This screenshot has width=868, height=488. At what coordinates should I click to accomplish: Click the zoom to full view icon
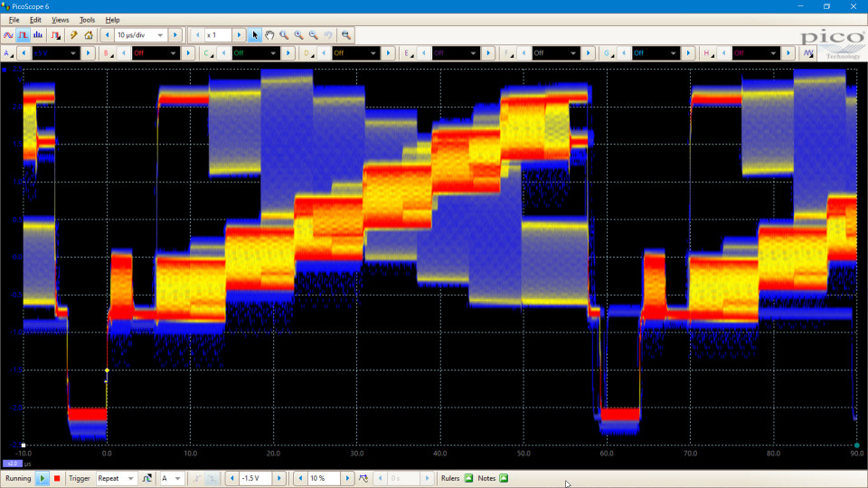point(346,35)
